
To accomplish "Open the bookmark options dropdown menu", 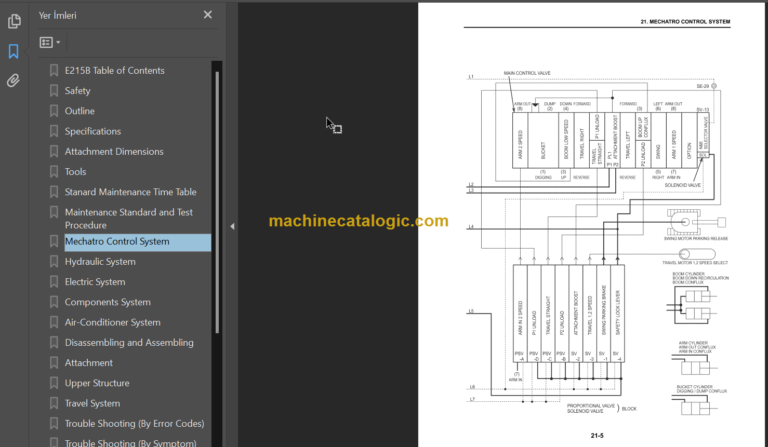I will [50, 43].
